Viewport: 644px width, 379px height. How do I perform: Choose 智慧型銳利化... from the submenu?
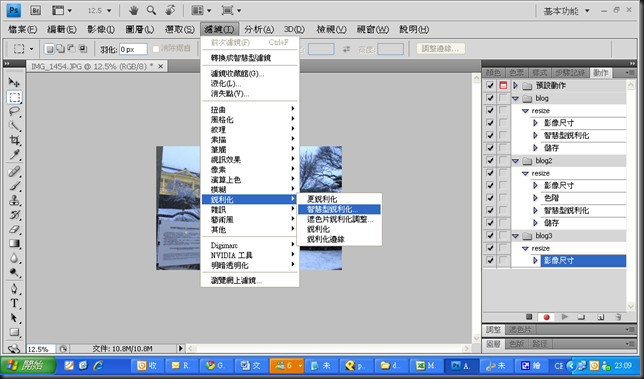[x=339, y=209]
